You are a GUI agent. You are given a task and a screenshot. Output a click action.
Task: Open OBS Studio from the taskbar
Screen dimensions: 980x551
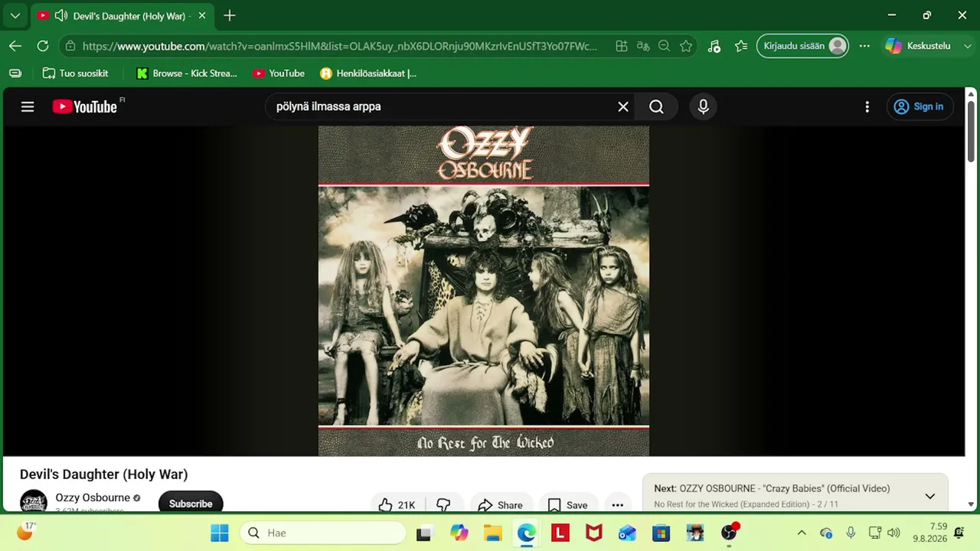[x=730, y=533]
